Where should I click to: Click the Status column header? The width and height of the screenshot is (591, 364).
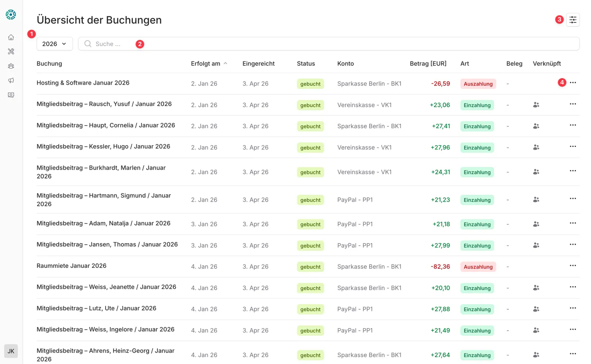[306, 64]
